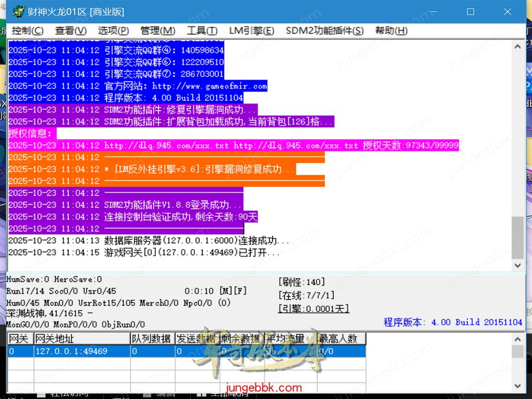532x399 pixels.
Task: Click the 队列数据 column header
Action: pyautogui.click(x=152, y=339)
